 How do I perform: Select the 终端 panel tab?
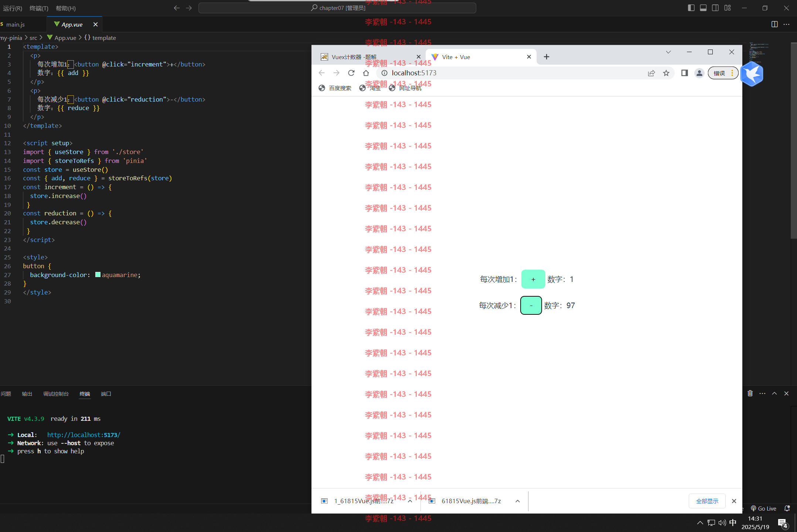click(x=85, y=394)
